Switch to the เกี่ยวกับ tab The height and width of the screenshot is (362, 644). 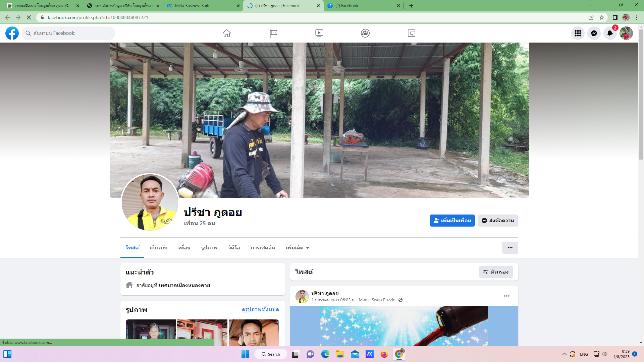point(158,248)
